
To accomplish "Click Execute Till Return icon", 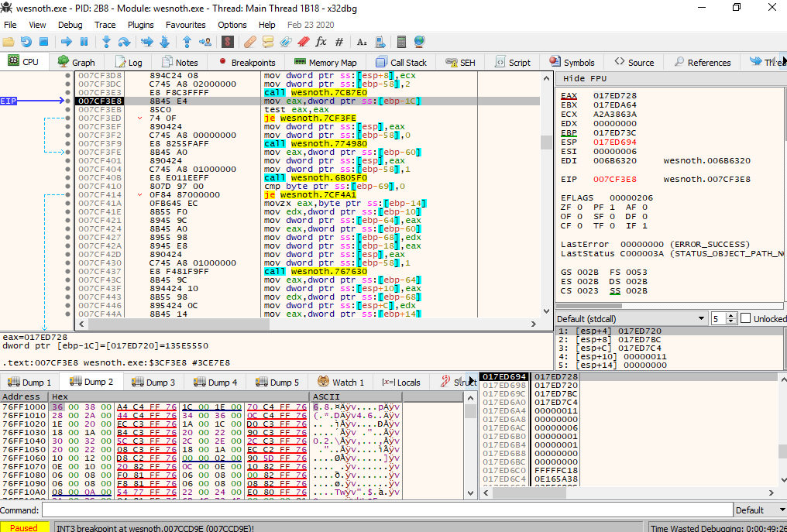I will tap(187, 42).
